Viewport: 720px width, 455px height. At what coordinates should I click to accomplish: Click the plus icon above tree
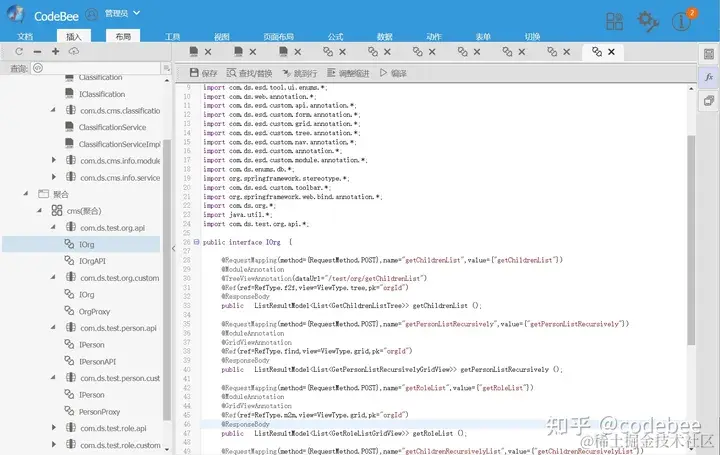56,51
